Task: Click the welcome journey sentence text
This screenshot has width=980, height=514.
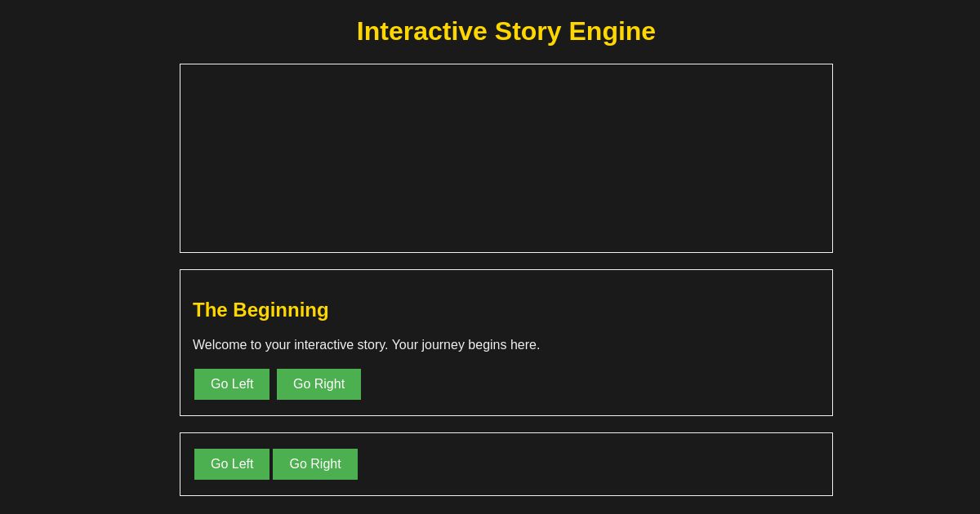Action: [366, 345]
